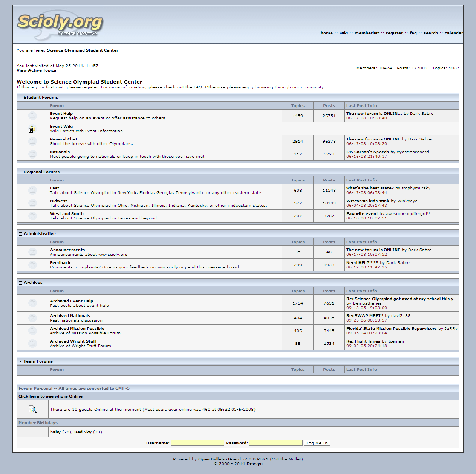Click the General Chat forum folder icon
The image size is (476, 474).
pyautogui.click(x=32, y=141)
